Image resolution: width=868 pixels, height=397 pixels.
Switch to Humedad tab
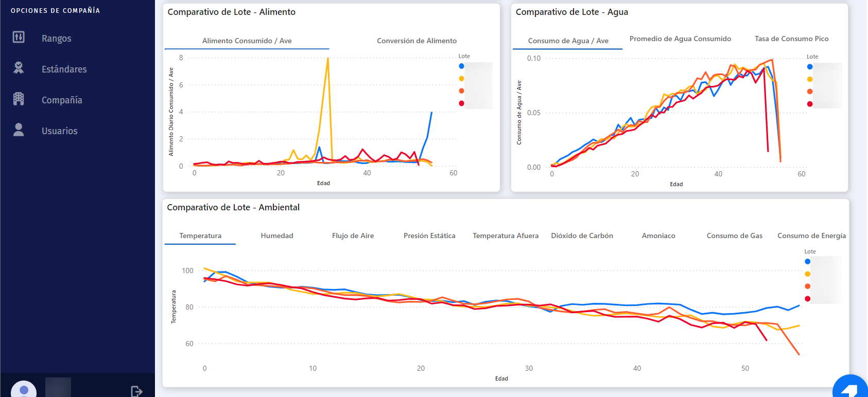pos(277,236)
